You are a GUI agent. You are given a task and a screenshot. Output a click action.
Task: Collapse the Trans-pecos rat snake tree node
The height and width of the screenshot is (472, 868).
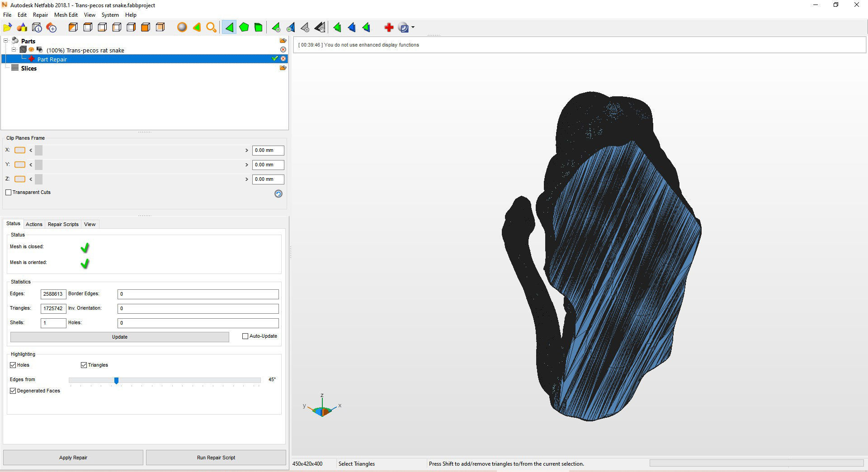(14, 50)
